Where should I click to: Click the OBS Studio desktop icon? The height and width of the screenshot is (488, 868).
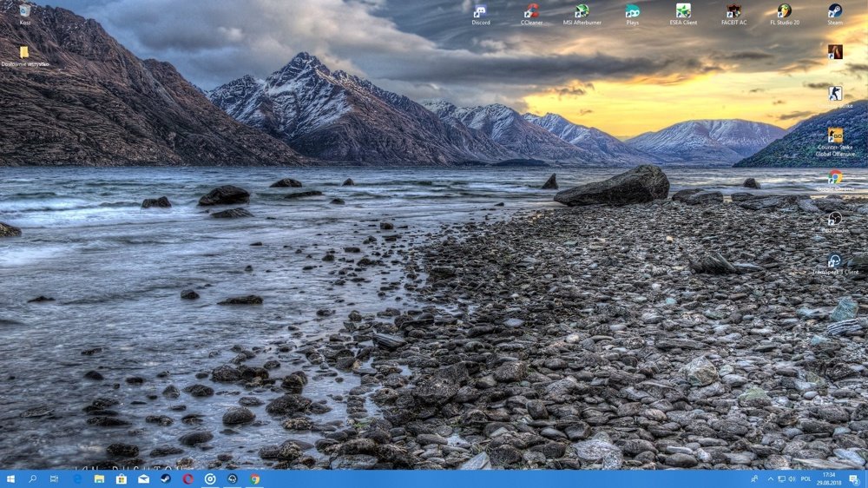click(835, 221)
